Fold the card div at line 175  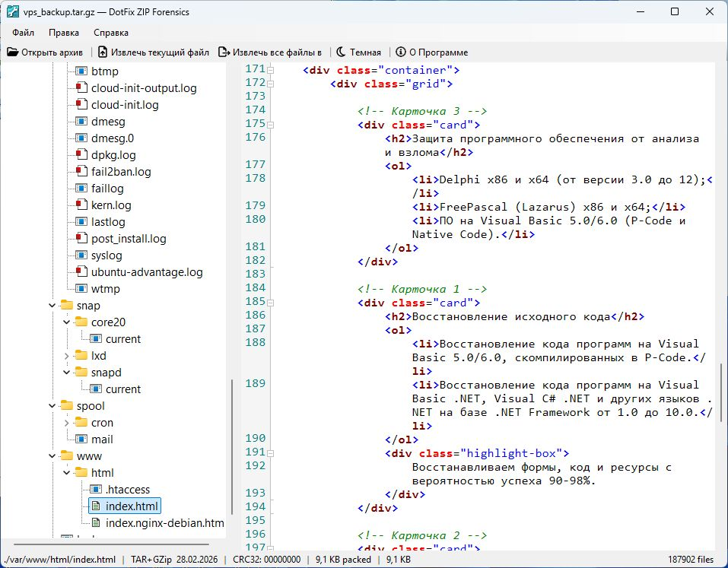click(270, 125)
